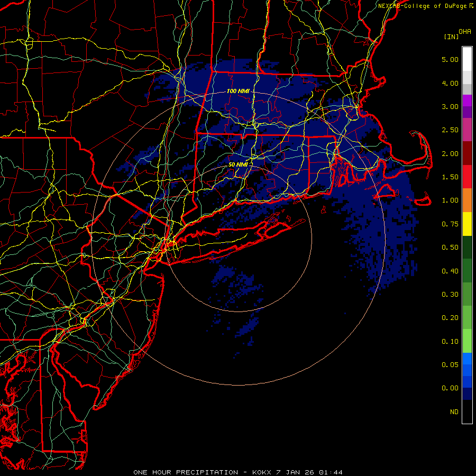
Task: Click the '50 NMI' range ring label
Action: (238, 164)
